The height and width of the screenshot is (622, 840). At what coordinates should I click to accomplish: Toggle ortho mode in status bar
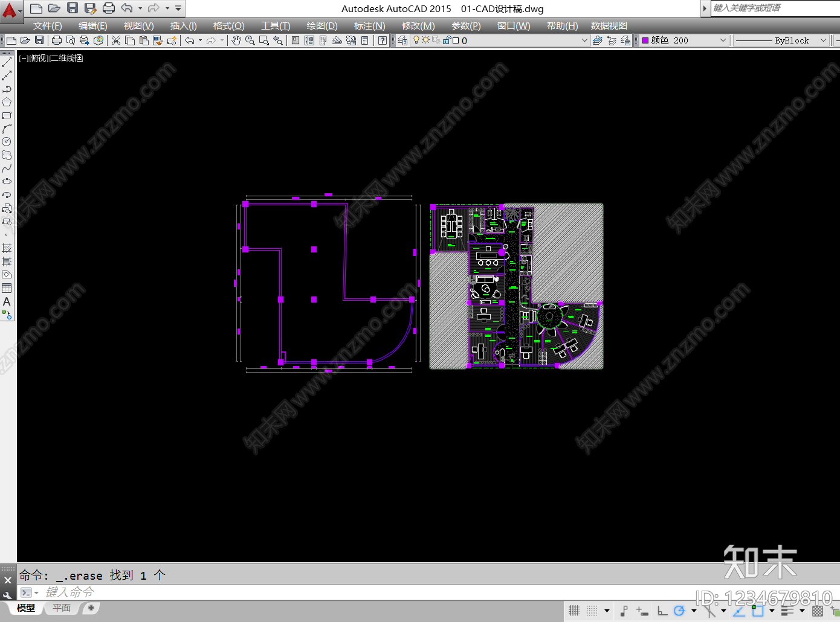click(x=663, y=611)
